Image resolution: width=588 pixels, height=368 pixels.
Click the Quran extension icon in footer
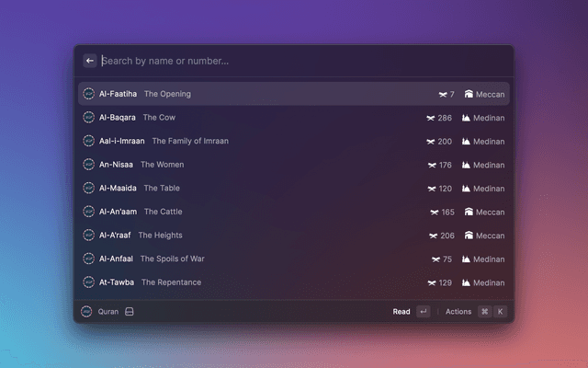click(87, 312)
